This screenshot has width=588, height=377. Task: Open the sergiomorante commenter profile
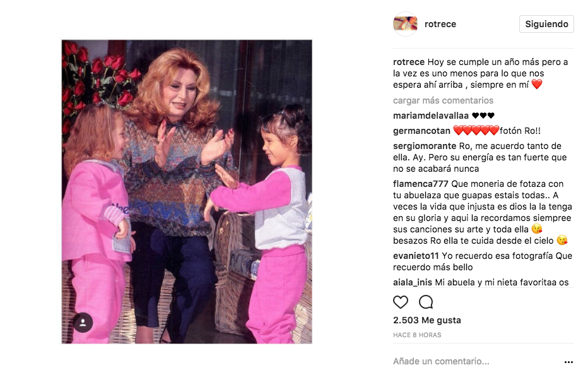click(425, 146)
